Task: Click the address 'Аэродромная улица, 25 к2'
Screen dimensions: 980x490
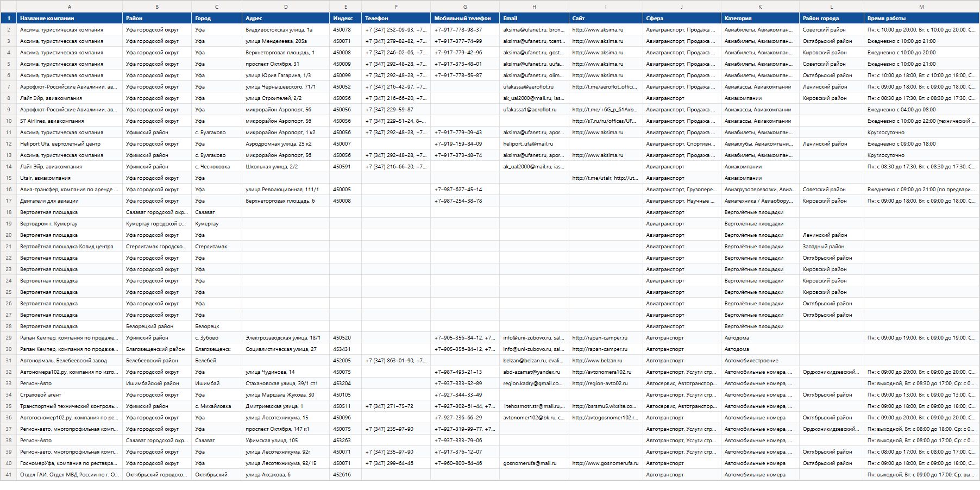Action: click(x=286, y=144)
